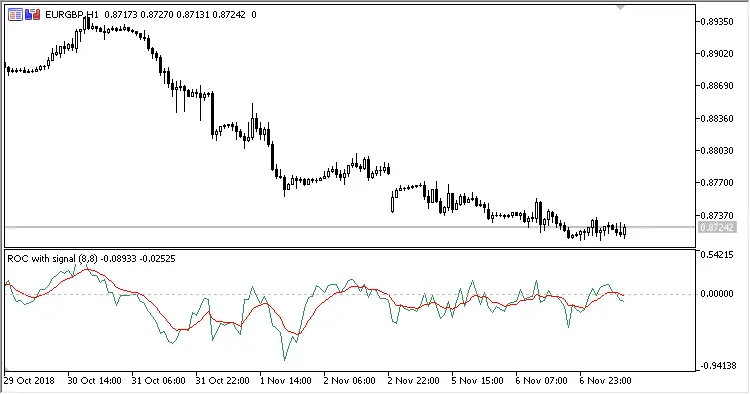Screen dimensions: 750x394
Task: Click price scale value 0.88030
Action: coord(717,151)
